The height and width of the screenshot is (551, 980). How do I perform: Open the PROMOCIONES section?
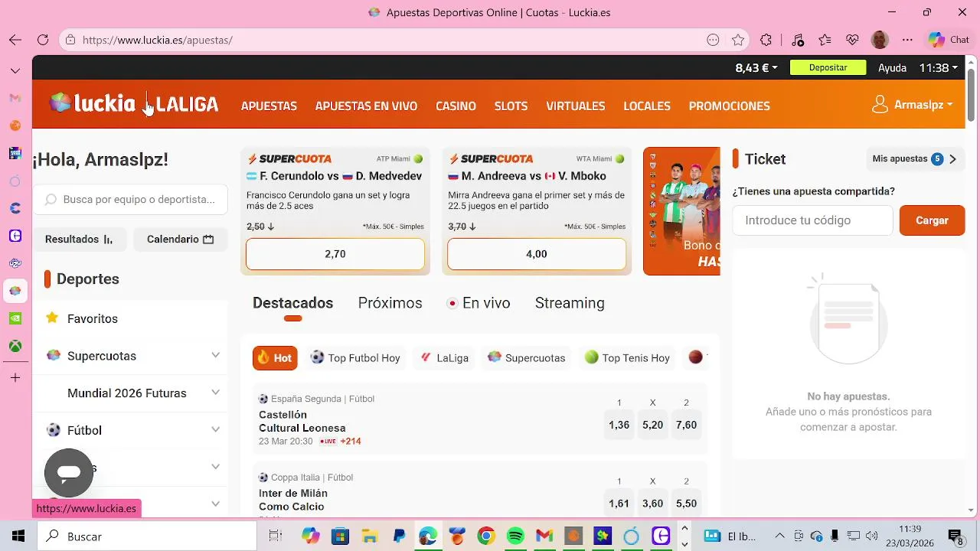(x=729, y=106)
